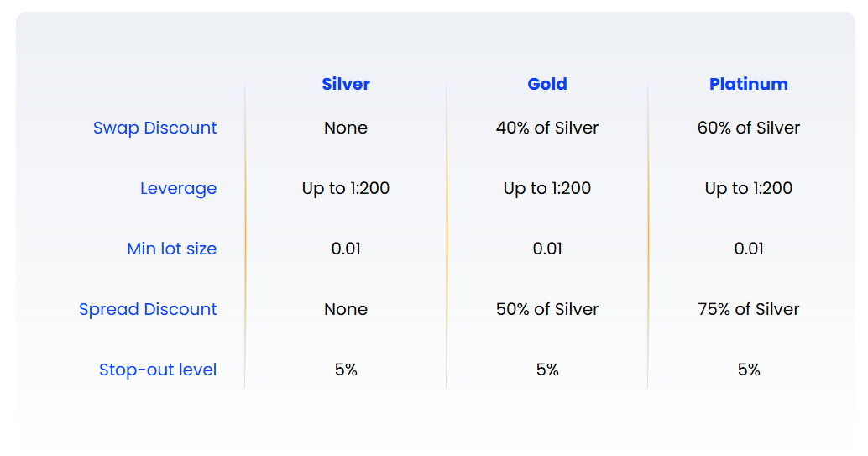Select the Leverage value under Platinum
Screen dimensions: 868x456
749,188
